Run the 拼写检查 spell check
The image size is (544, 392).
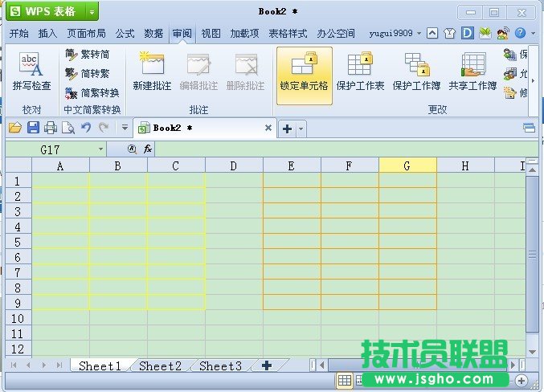click(31, 72)
